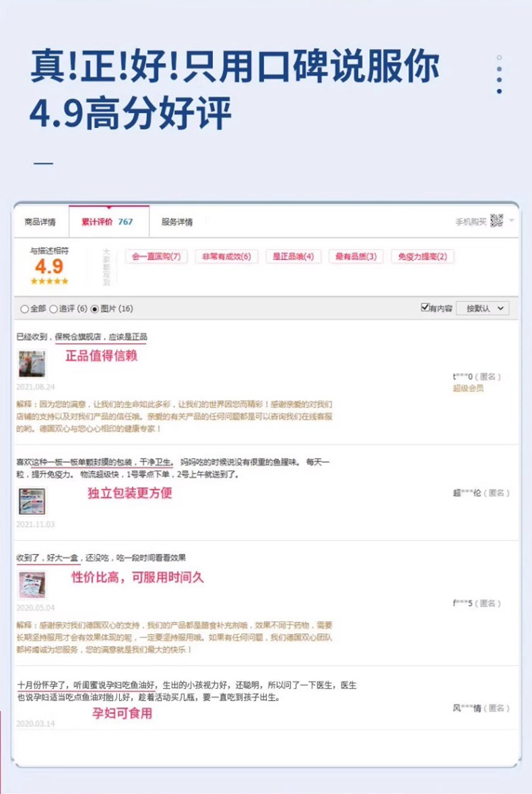
Task: Filter reviews by 免疫力提高(2) tag
Action: [x=423, y=256]
